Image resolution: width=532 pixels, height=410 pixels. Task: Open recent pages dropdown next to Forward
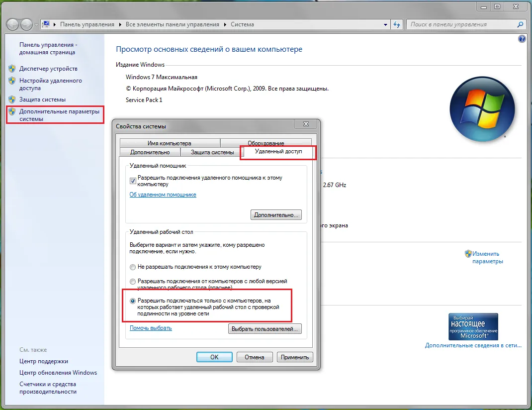click(36, 25)
